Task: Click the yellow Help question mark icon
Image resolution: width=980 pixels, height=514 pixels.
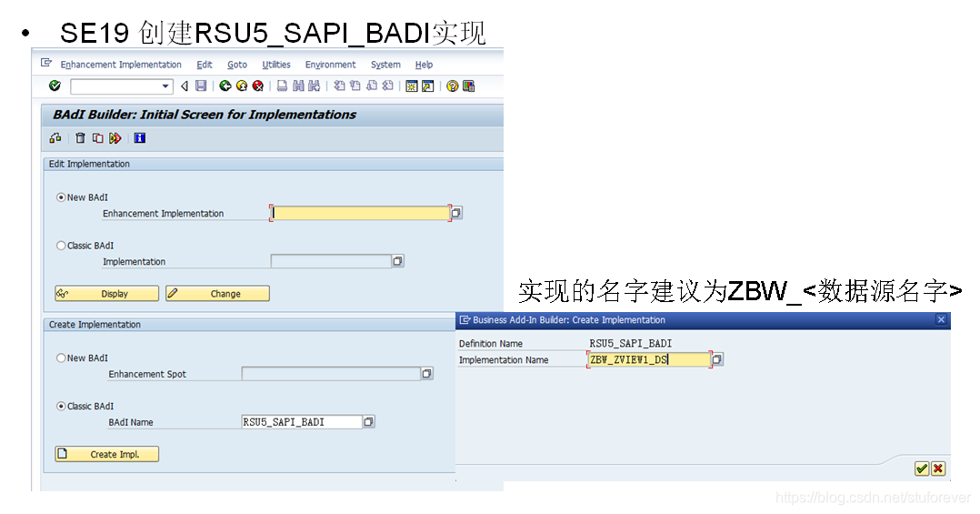Action: tap(453, 86)
